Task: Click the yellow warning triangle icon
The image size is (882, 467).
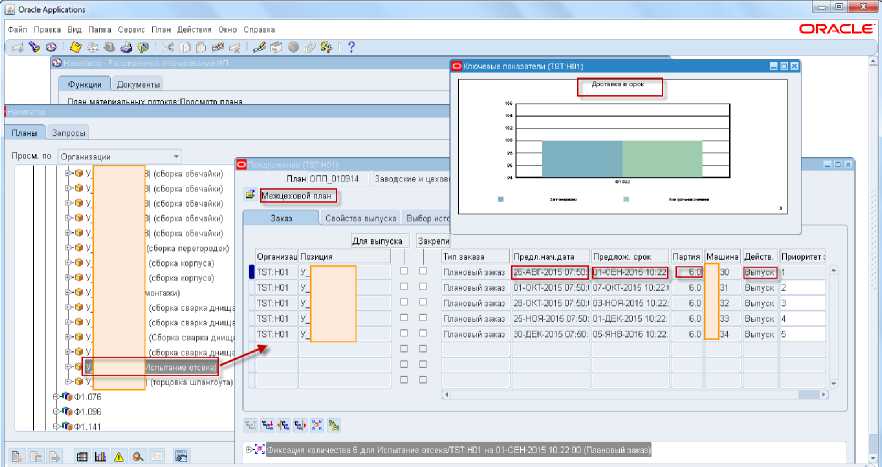Action: pos(118,456)
